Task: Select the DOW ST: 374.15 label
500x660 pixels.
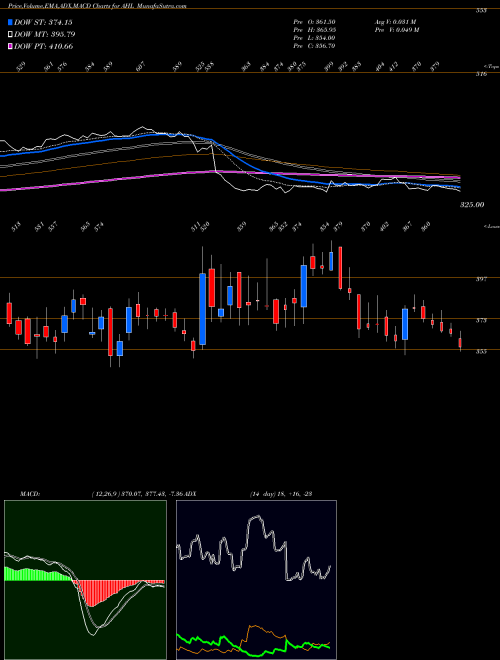Action: coord(43,22)
